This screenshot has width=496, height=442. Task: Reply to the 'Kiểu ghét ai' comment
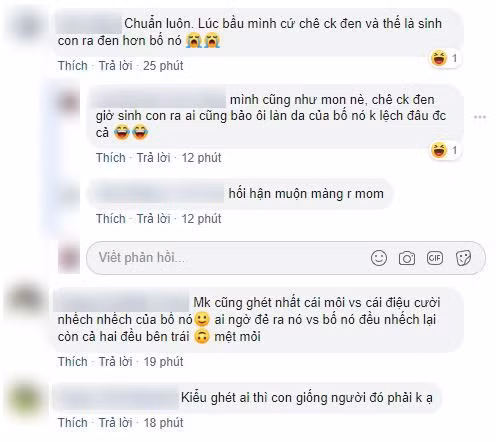[116, 423]
